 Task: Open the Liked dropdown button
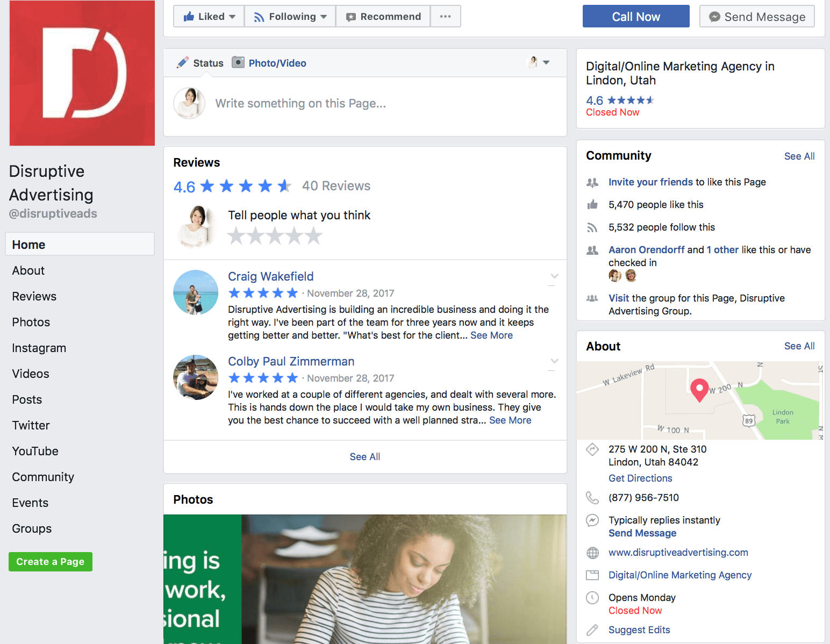click(x=209, y=16)
